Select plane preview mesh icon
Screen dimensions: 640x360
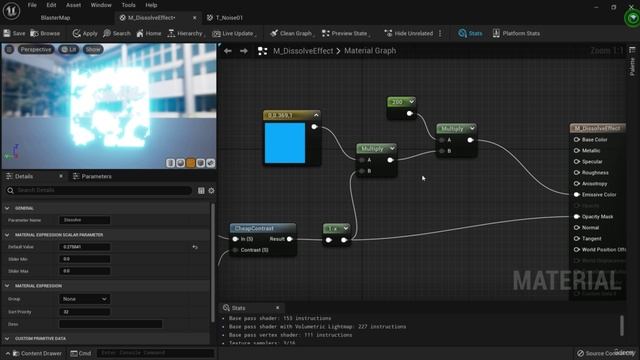tap(191, 163)
